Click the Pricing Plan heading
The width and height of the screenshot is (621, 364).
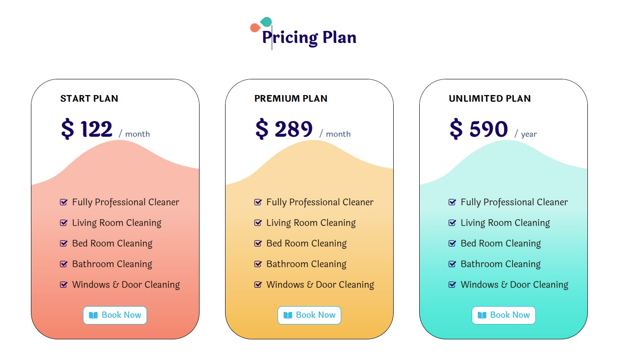point(309,37)
